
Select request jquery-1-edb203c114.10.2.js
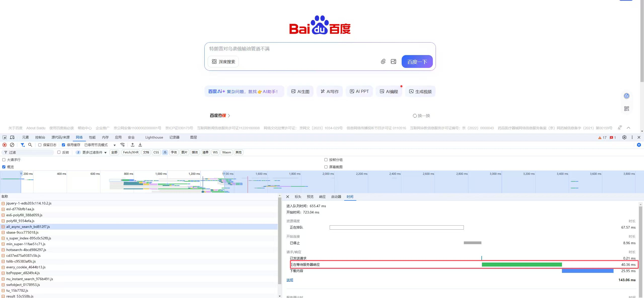pos(139,203)
